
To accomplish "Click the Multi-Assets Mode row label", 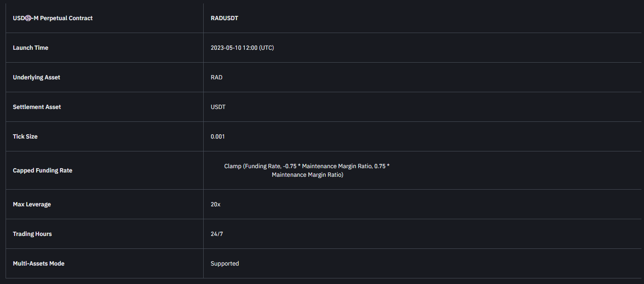I will pyautogui.click(x=39, y=263).
